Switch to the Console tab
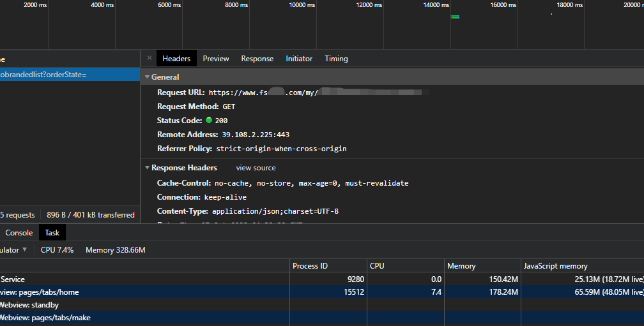The height and width of the screenshot is (326, 644). click(x=19, y=233)
